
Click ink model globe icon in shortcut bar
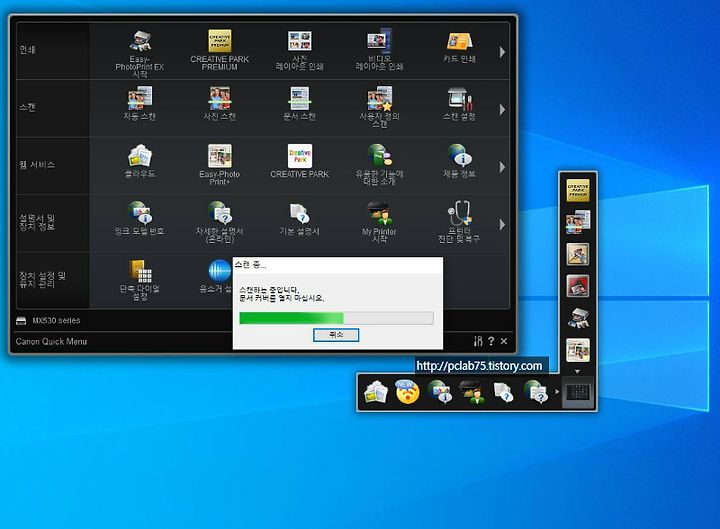tap(439, 392)
